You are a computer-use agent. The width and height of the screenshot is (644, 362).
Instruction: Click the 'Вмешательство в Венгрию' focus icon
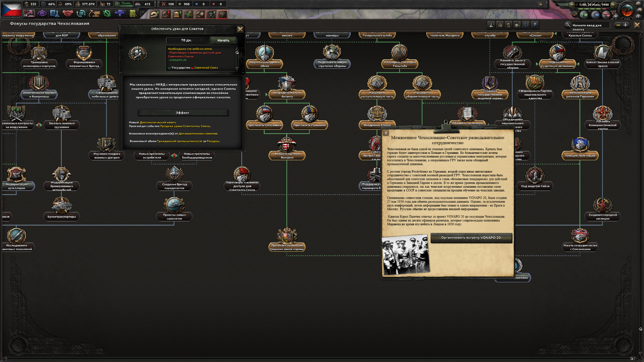click(287, 144)
